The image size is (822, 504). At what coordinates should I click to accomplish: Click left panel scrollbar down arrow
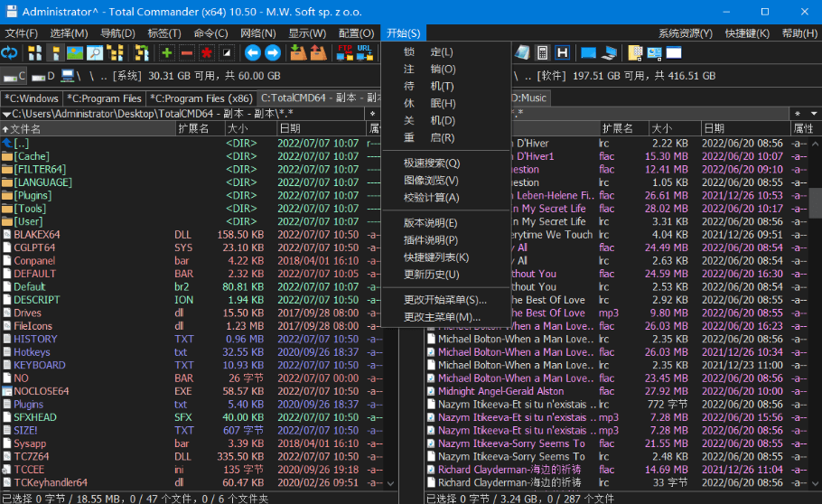click(x=390, y=483)
